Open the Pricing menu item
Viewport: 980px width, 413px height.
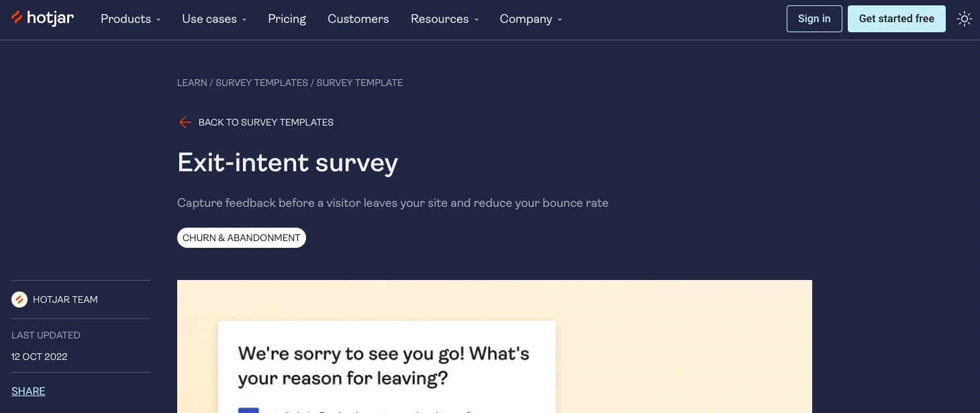point(287,19)
